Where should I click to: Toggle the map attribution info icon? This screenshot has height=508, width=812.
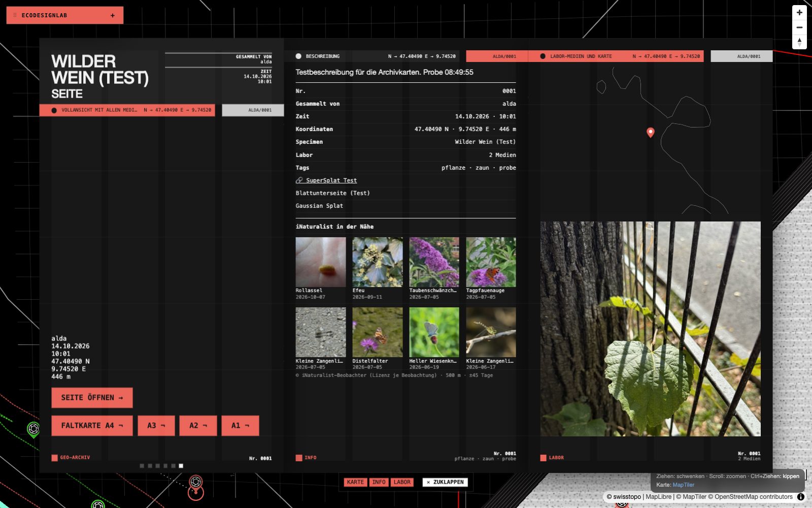801,497
